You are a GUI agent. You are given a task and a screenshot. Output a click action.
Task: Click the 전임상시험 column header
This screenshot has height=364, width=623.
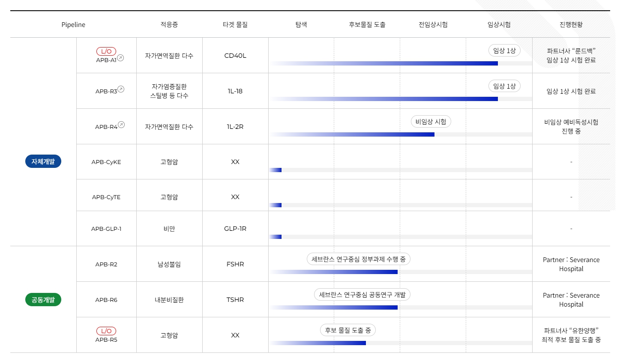tap(433, 25)
